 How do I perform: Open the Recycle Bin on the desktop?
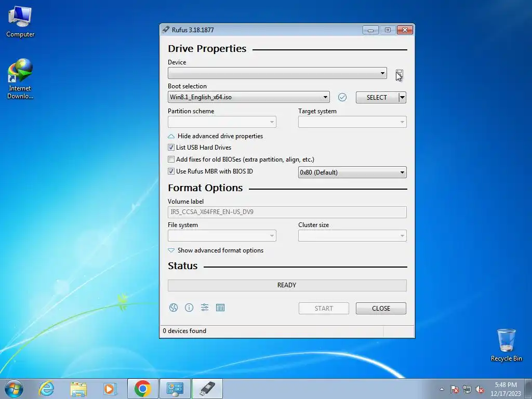point(506,345)
